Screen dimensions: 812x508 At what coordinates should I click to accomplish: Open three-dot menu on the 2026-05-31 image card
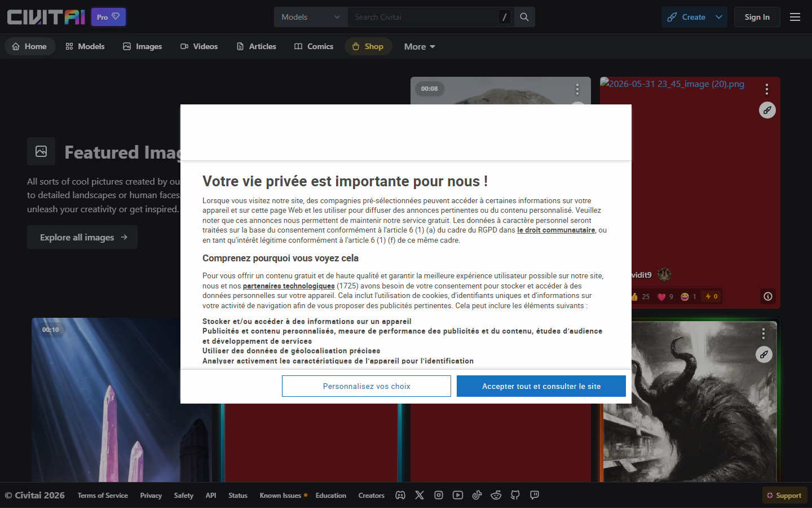pyautogui.click(x=767, y=89)
